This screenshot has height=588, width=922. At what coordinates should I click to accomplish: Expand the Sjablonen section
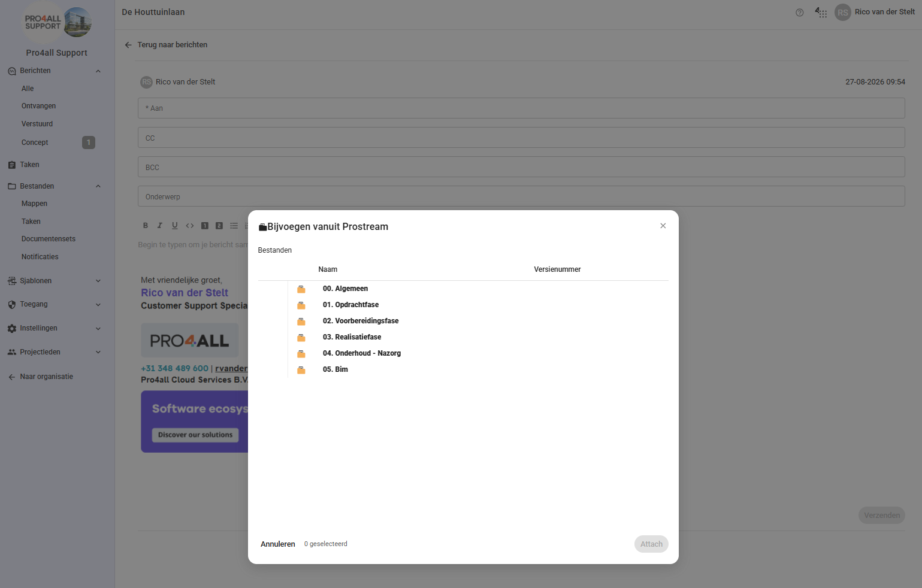[x=98, y=281]
